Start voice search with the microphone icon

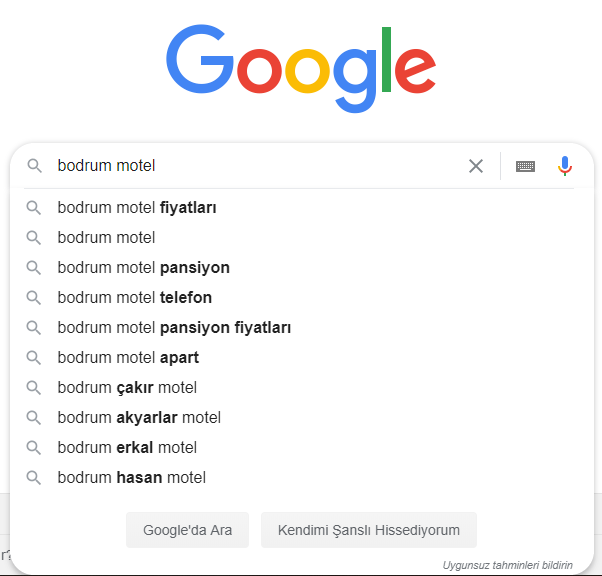pos(564,166)
